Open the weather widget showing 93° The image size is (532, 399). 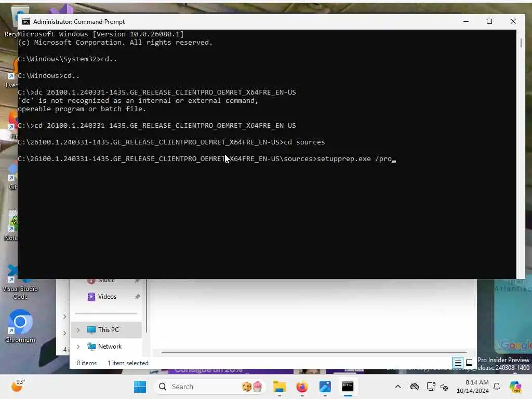(18, 386)
